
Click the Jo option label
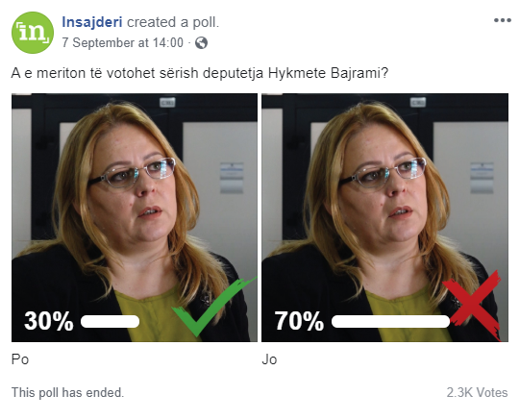(269, 359)
